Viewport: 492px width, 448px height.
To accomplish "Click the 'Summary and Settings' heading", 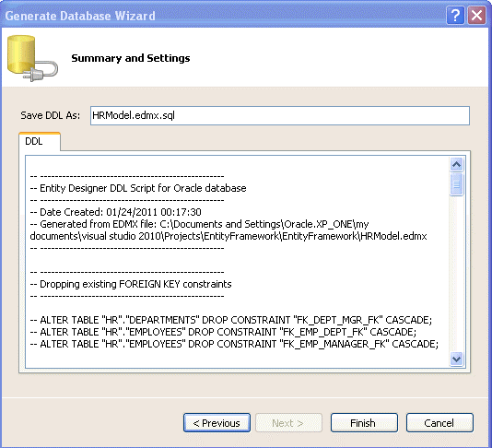I will pyautogui.click(x=131, y=58).
